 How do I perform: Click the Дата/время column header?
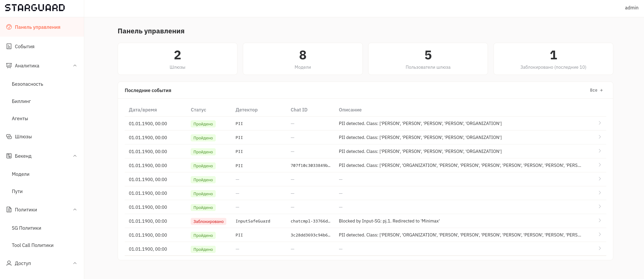(143, 110)
